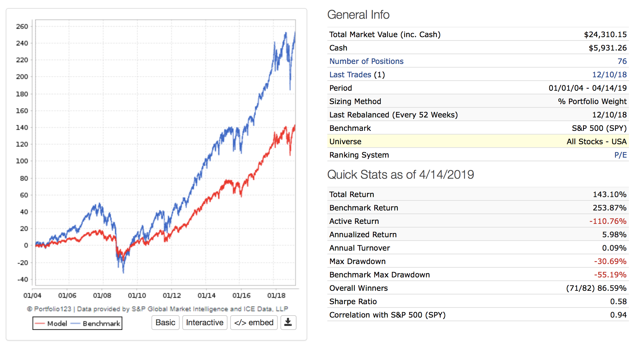
Task: Click the Sharpe Ratio value 0.58
Action: [618, 301]
